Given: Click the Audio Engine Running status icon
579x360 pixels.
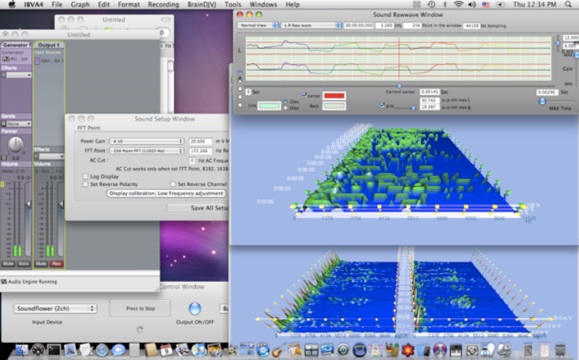Looking at the screenshot, I should (4, 282).
